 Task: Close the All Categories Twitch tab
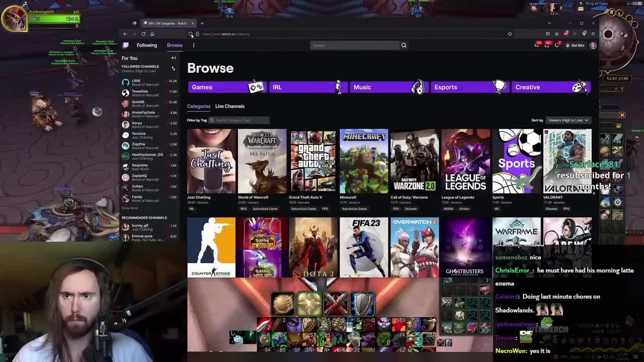pos(192,23)
